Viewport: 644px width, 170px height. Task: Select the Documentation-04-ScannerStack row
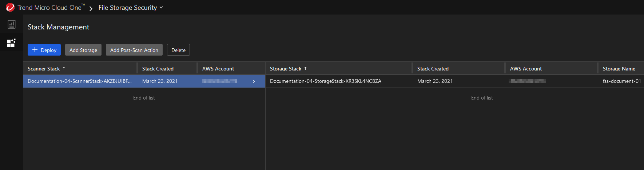(80, 81)
